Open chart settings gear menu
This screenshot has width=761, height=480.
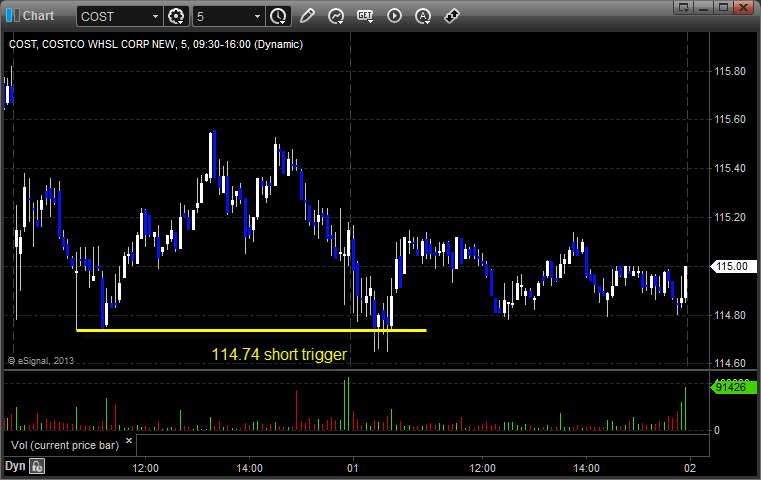coord(176,16)
